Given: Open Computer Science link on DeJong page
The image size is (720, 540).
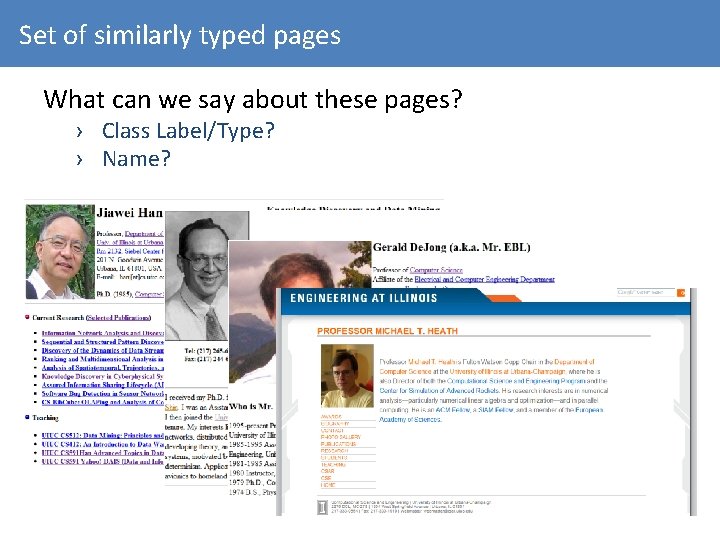Looking at the screenshot, I should 436,270.
